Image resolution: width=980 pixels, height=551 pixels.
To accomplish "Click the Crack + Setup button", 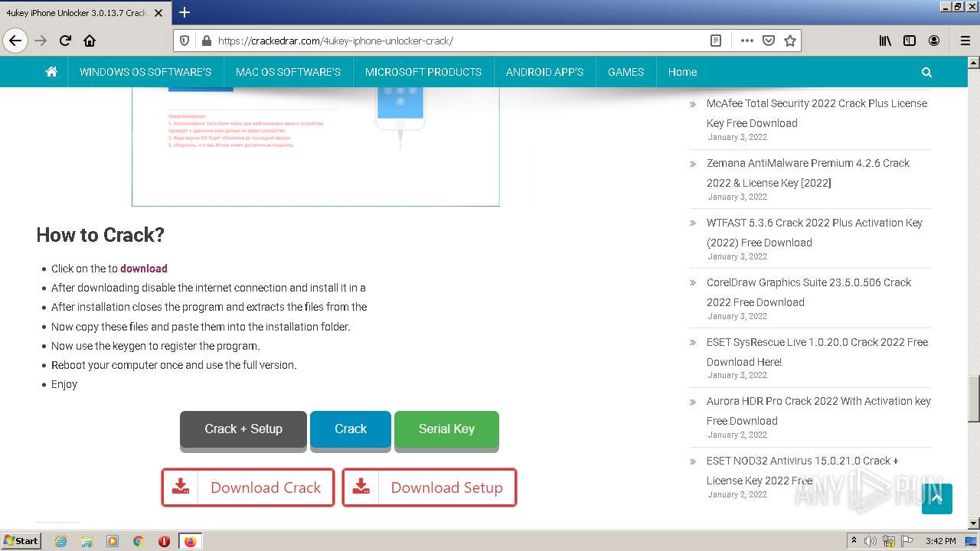I will [243, 429].
